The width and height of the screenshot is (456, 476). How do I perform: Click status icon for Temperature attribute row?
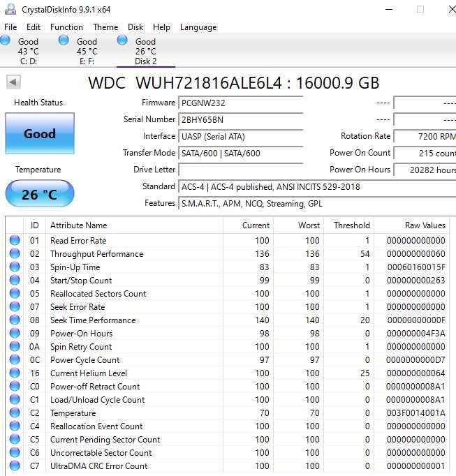point(15,412)
